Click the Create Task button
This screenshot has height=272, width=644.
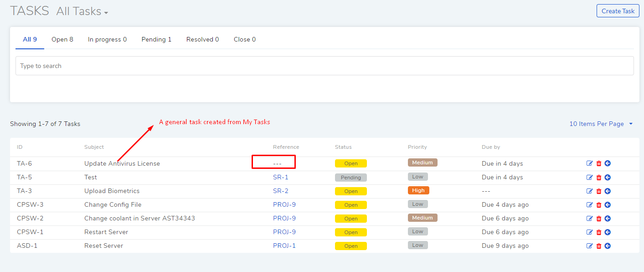pos(618,11)
